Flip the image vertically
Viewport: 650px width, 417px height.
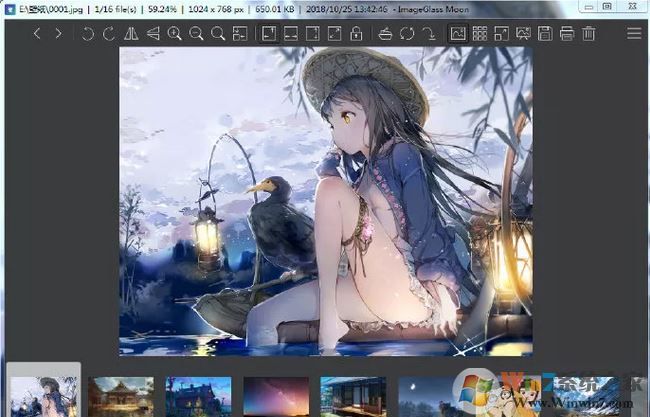pyautogui.click(x=153, y=34)
